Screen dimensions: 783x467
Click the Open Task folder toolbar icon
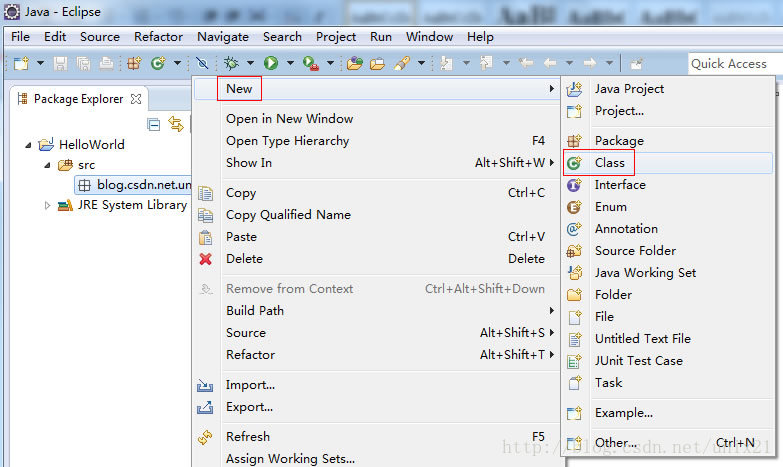[x=378, y=63]
